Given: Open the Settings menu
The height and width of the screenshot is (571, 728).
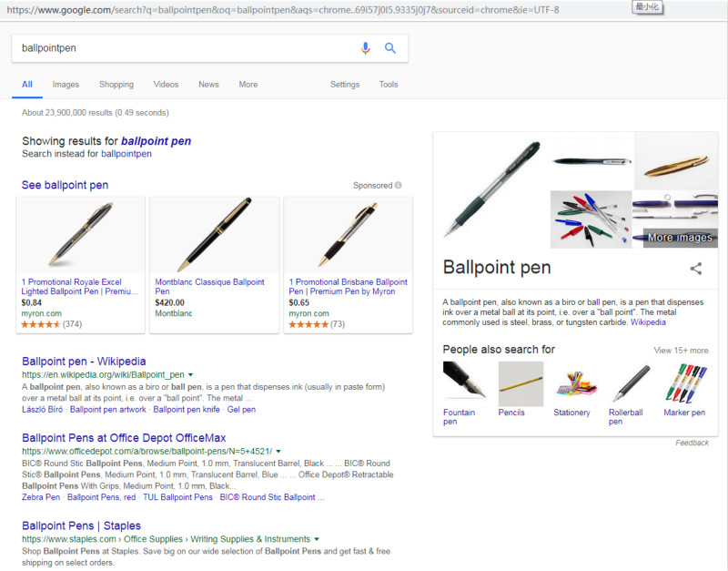Looking at the screenshot, I should coord(345,84).
